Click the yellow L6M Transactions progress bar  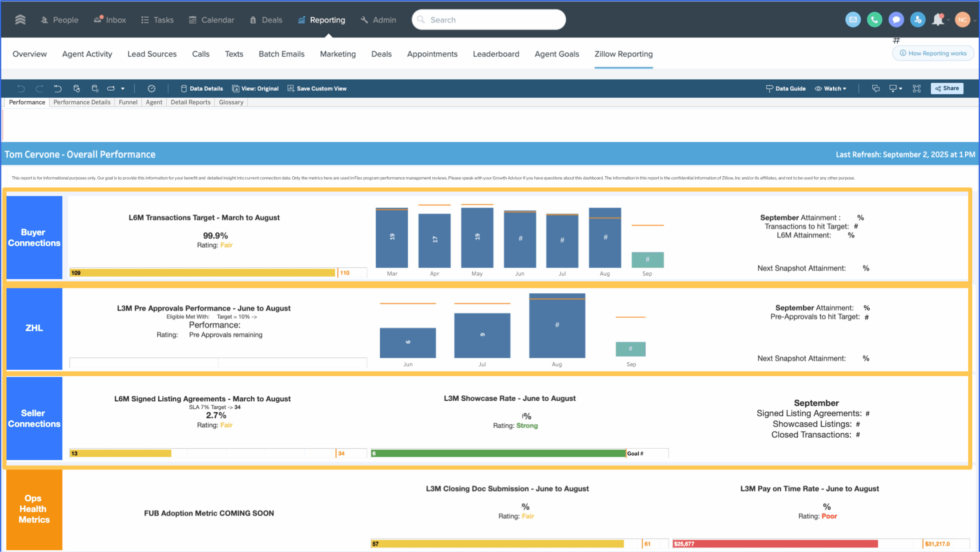coord(202,273)
